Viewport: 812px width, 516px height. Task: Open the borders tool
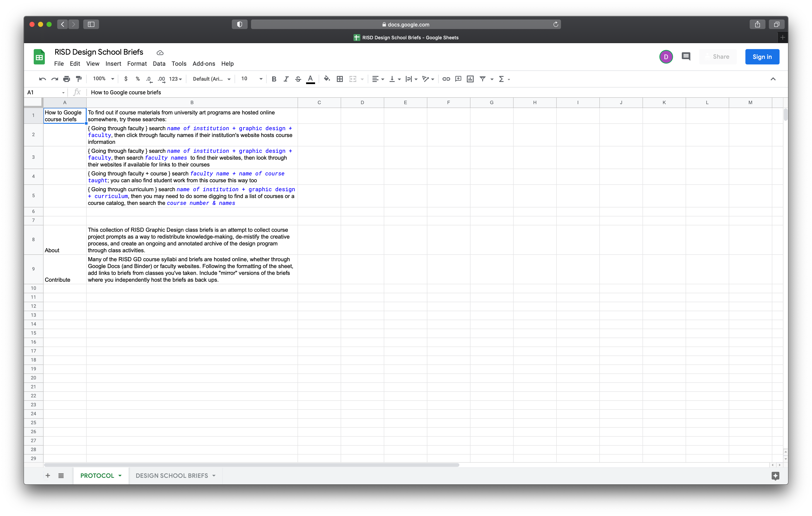tap(340, 79)
